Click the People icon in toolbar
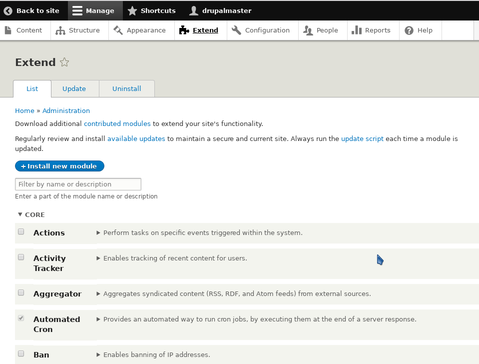The width and height of the screenshot is (479, 364). (x=308, y=31)
